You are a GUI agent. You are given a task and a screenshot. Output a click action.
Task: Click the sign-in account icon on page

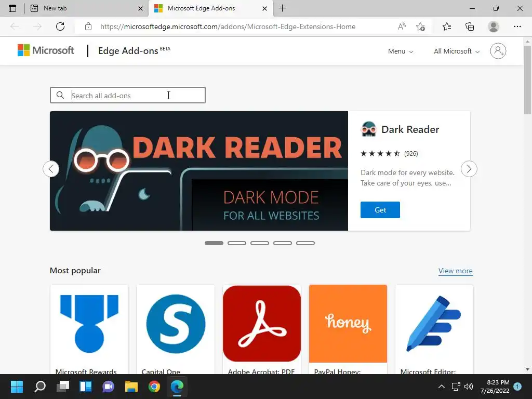coord(498,51)
